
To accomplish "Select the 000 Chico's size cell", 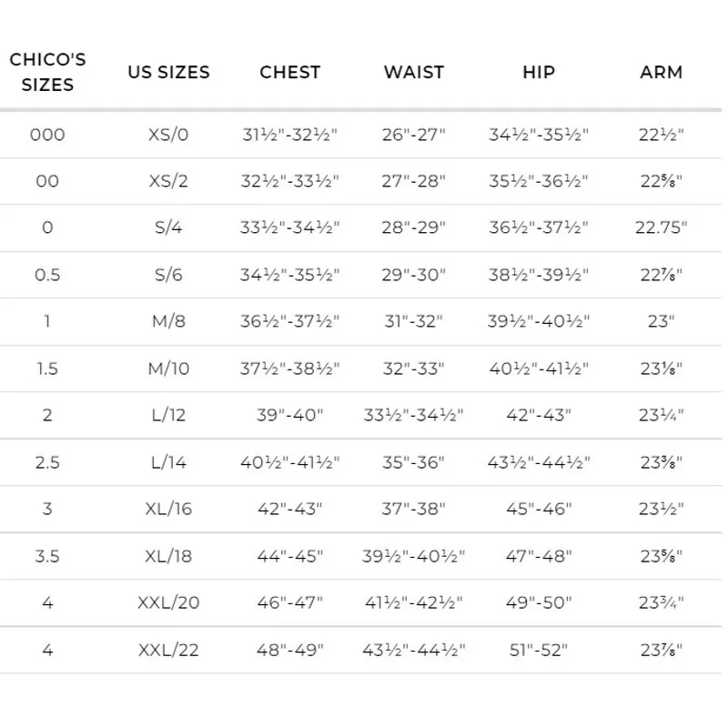I will (x=47, y=135).
